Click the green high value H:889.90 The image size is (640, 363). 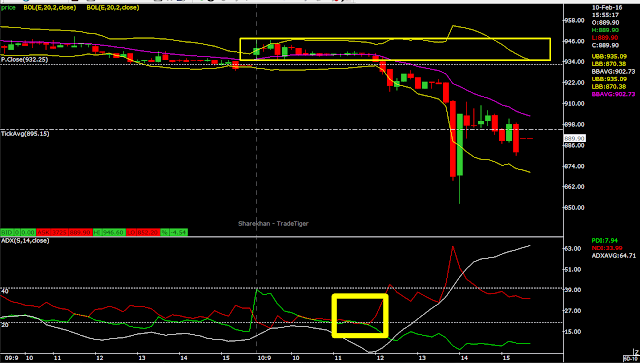[605, 30]
